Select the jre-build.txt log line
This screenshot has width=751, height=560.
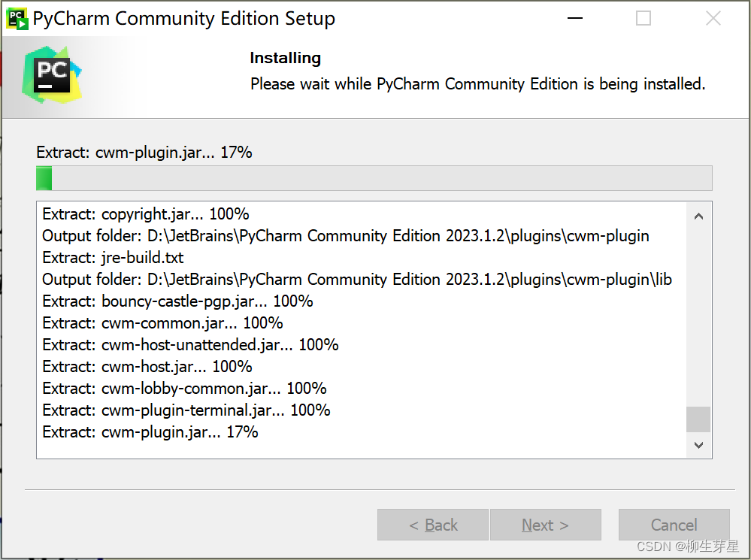113,258
